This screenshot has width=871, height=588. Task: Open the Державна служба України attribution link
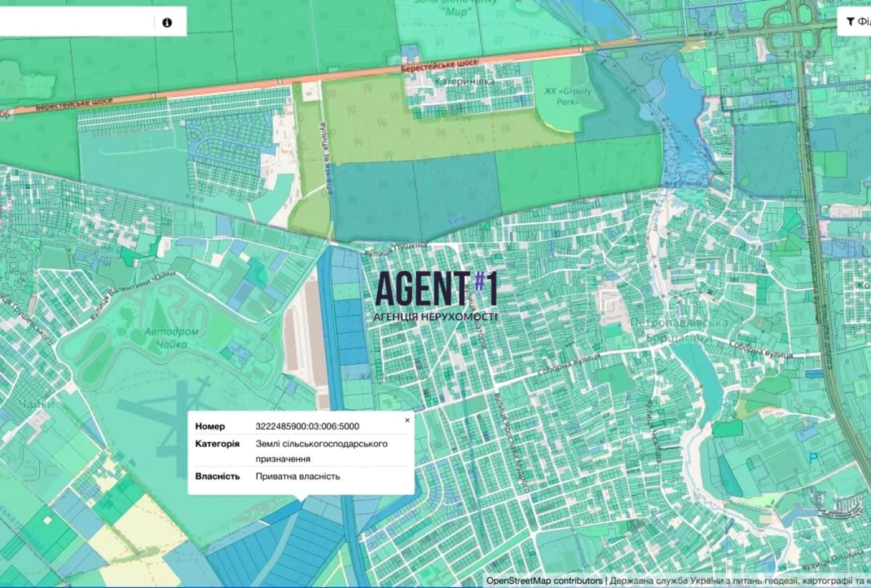point(740,581)
